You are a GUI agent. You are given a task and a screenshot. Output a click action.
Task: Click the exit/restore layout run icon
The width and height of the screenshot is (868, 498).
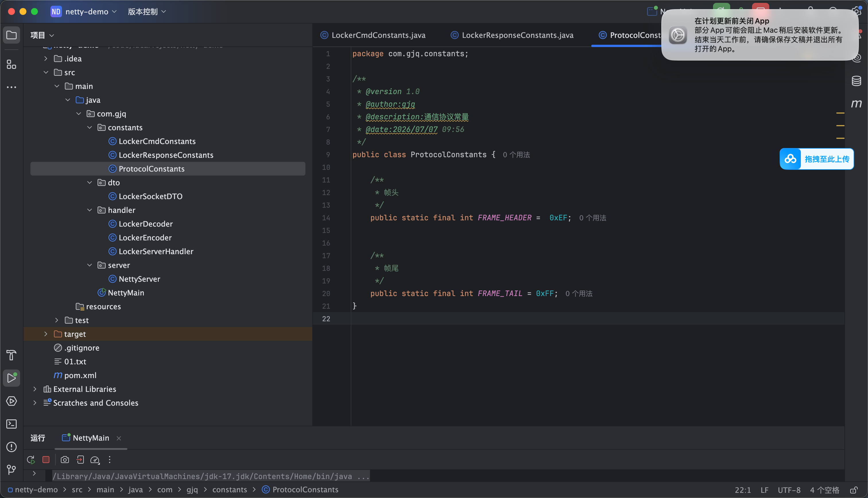(x=80, y=460)
